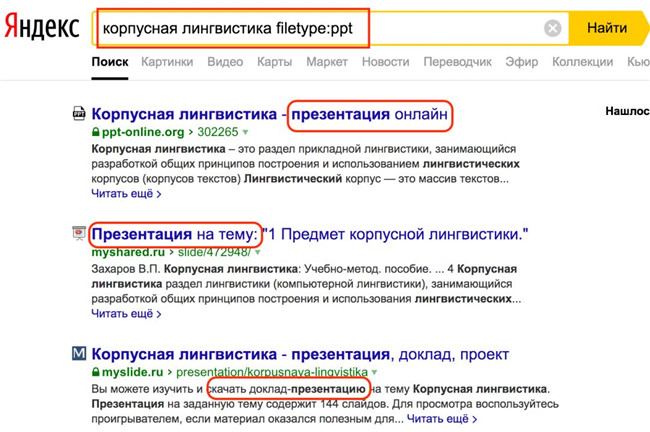Open the Корпусная лингвистика - презентация онлайн result

click(x=269, y=114)
